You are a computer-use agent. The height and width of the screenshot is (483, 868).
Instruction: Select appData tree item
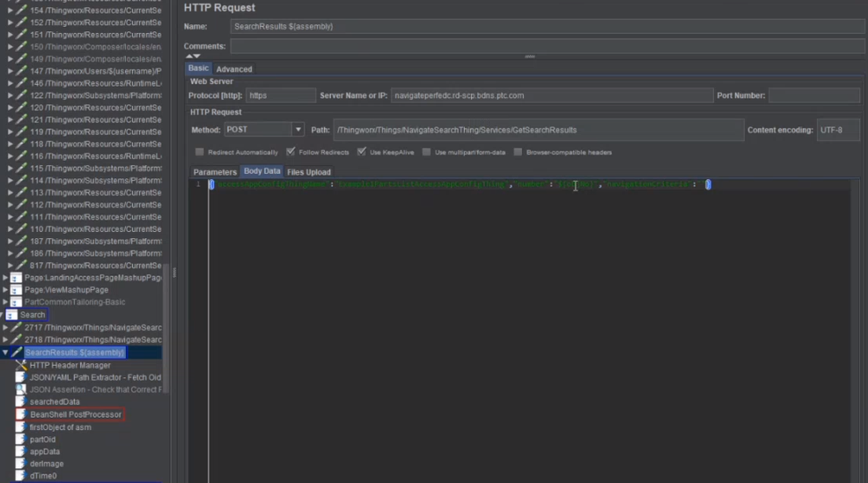[45, 452]
